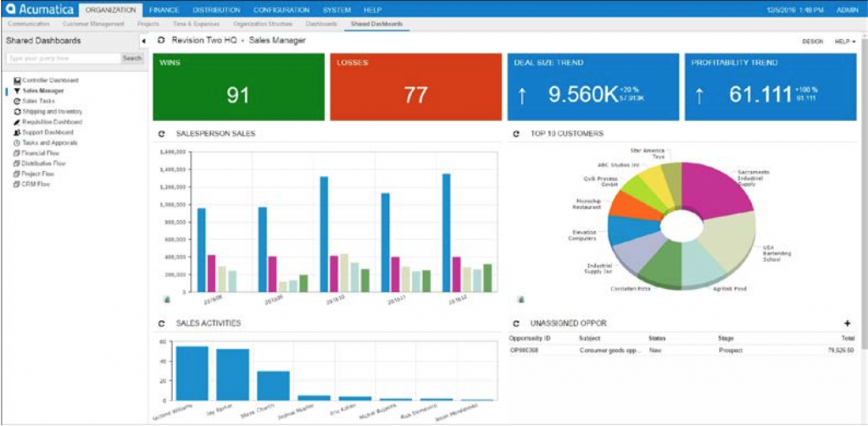Open the ORGANIZATION menu
This screenshot has width=868, height=426.
[x=111, y=10]
